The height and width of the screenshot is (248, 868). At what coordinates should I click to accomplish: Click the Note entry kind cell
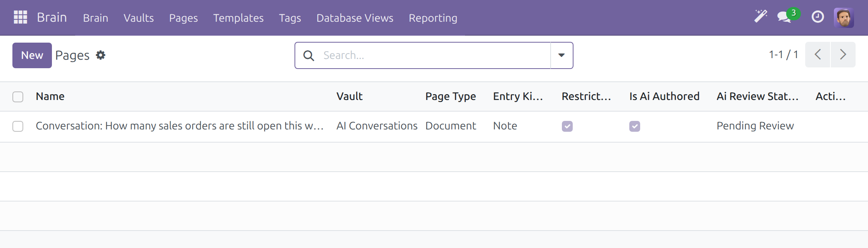505,126
